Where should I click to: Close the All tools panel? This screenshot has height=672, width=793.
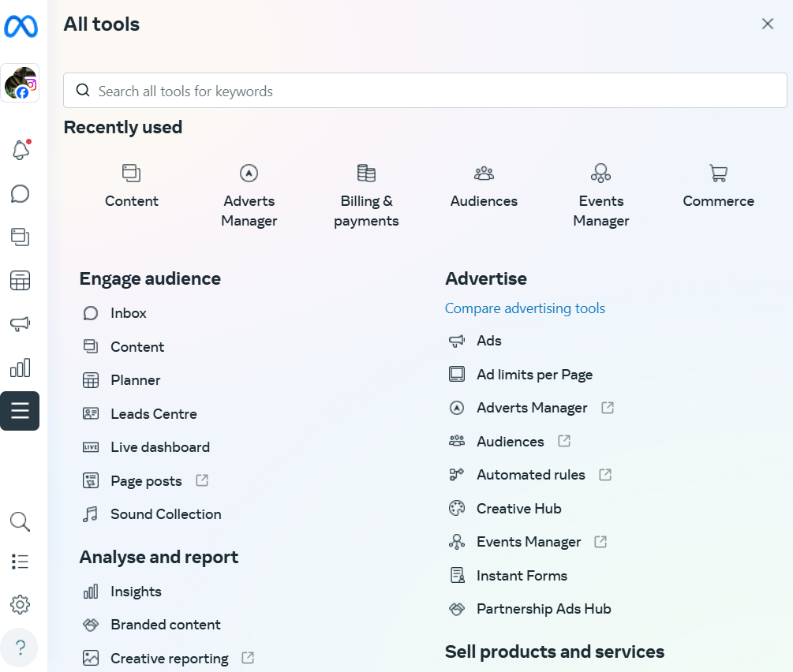pos(767,24)
